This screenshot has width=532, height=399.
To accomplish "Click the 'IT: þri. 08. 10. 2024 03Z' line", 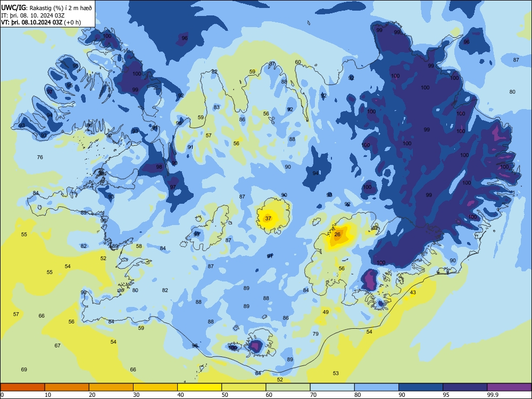I will tap(33, 15).
